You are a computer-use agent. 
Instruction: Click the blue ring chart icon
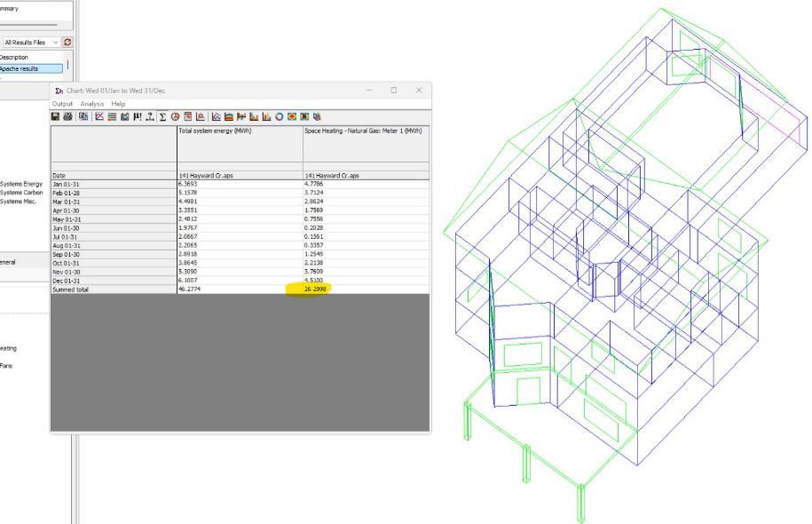pos(279,116)
